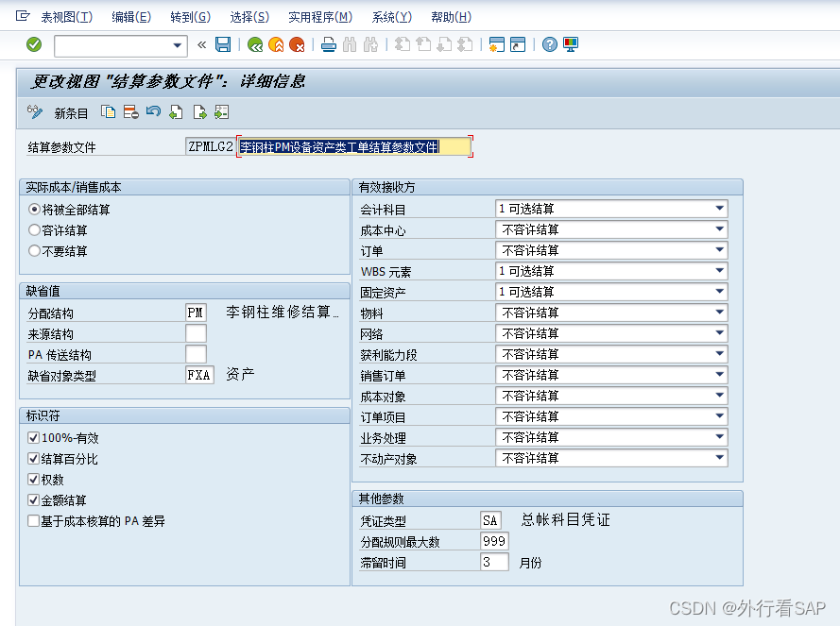This screenshot has height=626, width=840.
Task: Click the green Back arrow icon
Action: pos(255,44)
